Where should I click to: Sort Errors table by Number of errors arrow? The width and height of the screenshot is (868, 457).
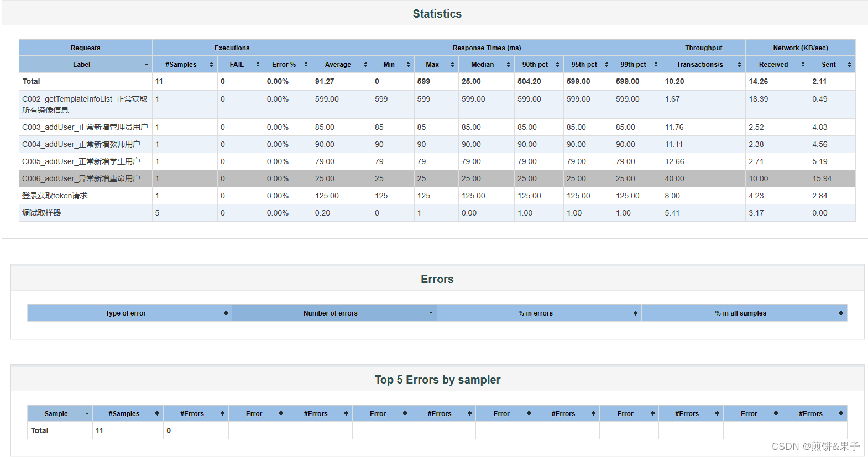[x=431, y=313]
